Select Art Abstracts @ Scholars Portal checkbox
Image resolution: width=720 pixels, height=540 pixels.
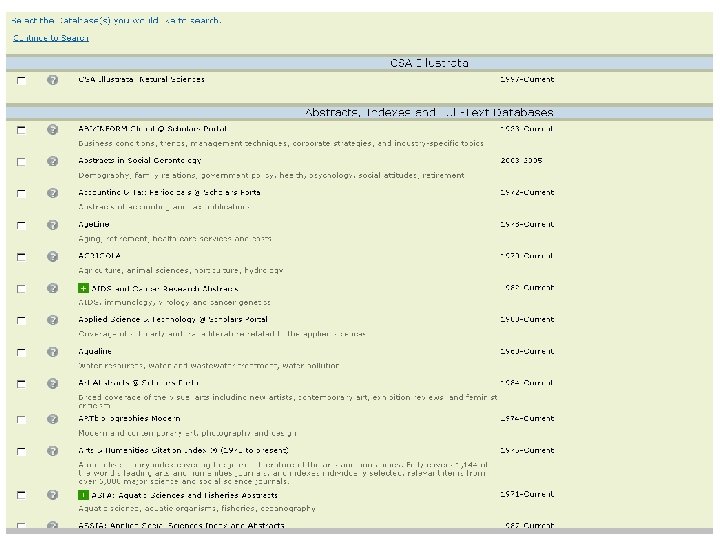point(21,384)
